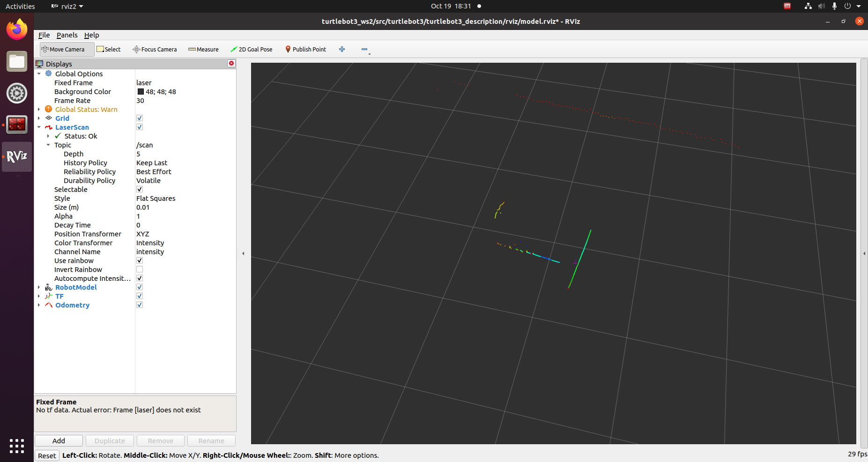Click the Status Ok green checkmark icon
Viewport: 868px width, 462px height.
(58, 136)
